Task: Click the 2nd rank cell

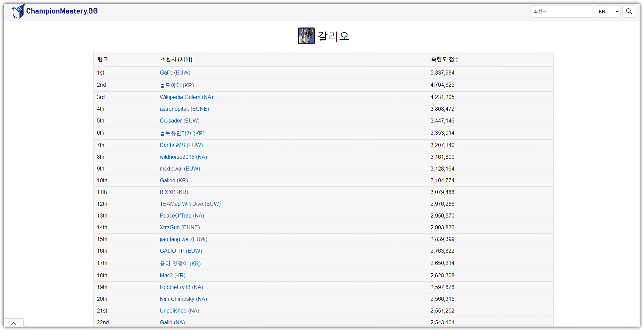Action: pyautogui.click(x=101, y=85)
